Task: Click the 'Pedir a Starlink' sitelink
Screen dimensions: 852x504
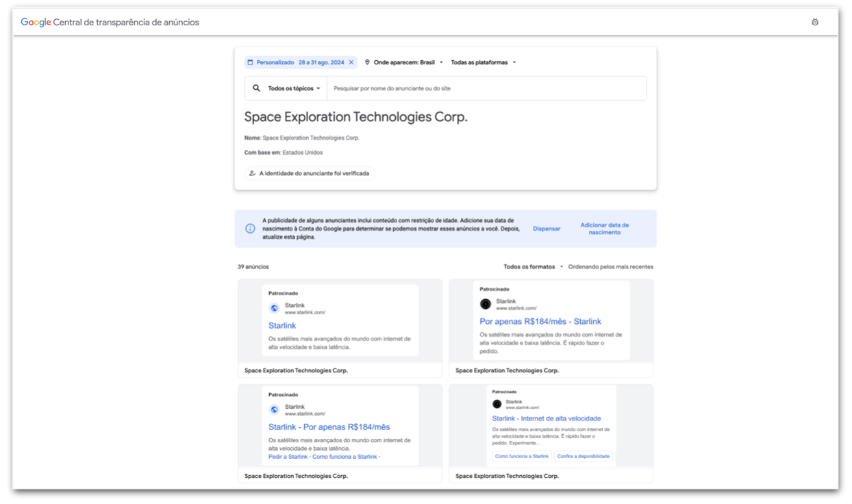Action: point(288,457)
